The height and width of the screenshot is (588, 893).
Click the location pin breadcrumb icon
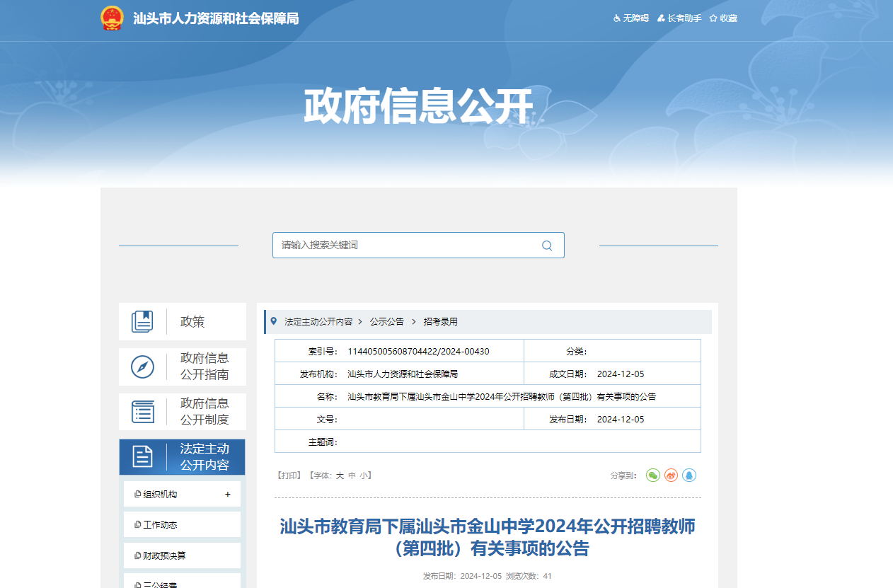(x=274, y=321)
